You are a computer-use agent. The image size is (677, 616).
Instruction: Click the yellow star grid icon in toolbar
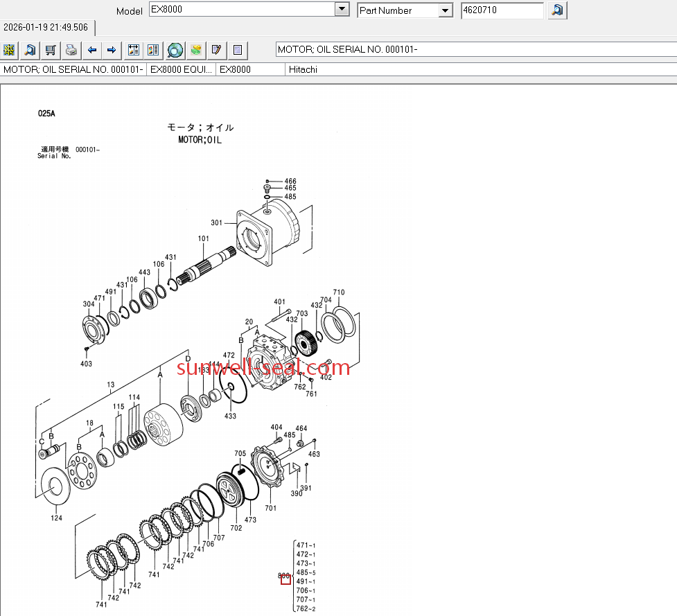click(10, 50)
